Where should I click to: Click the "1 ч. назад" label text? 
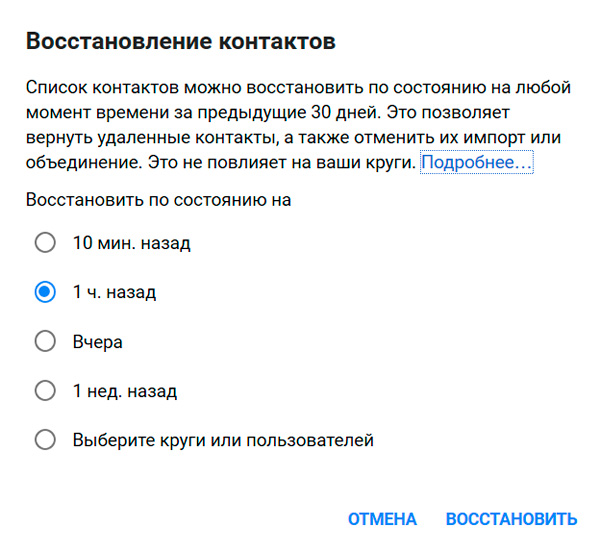point(114,292)
